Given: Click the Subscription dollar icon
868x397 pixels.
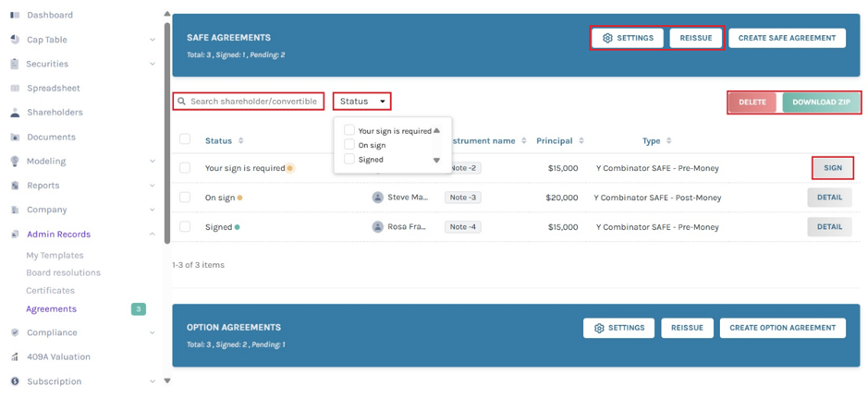Looking at the screenshot, I should [15, 381].
